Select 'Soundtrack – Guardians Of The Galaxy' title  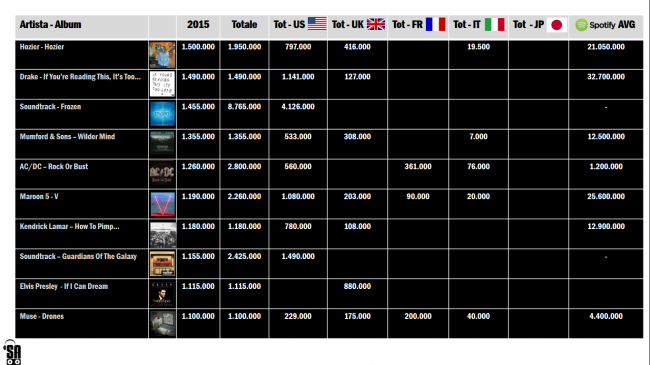pos(78,256)
